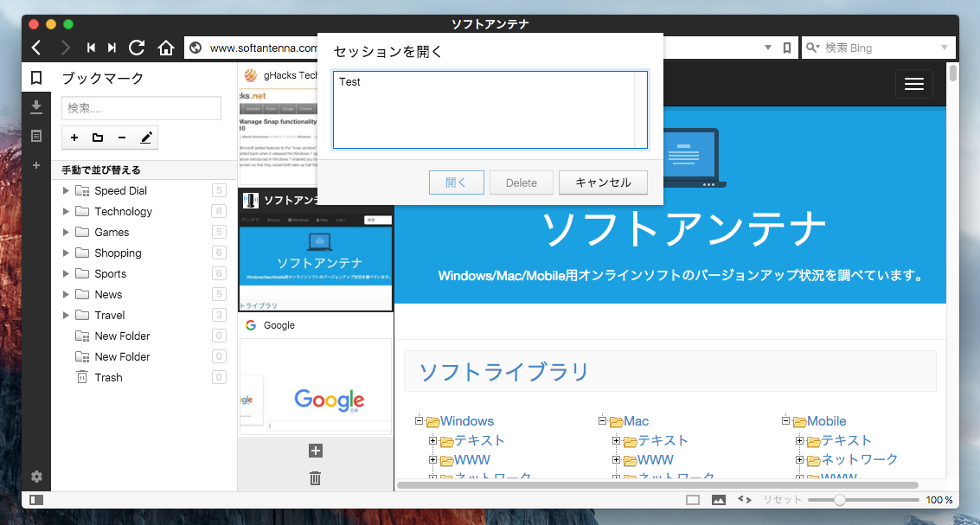Image resolution: width=980 pixels, height=525 pixels.
Task: Remove the selected bookmark
Action: pyautogui.click(x=122, y=138)
